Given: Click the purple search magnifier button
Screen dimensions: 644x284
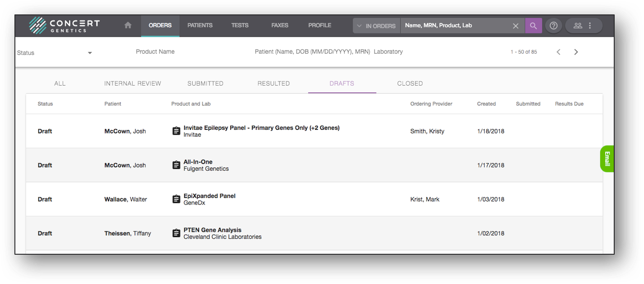Looking at the screenshot, I should (533, 26).
